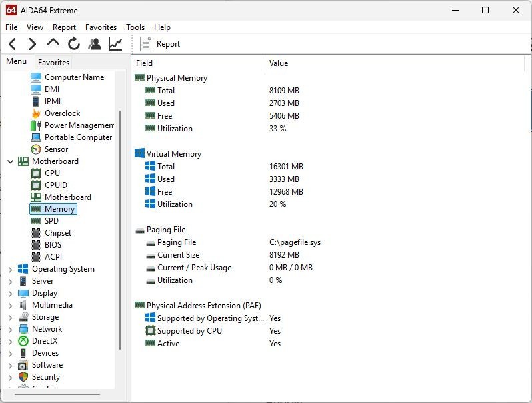Select the Motherboard sub-item under Motherboard
This screenshot has height=403, width=532.
(x=68, y=197)
